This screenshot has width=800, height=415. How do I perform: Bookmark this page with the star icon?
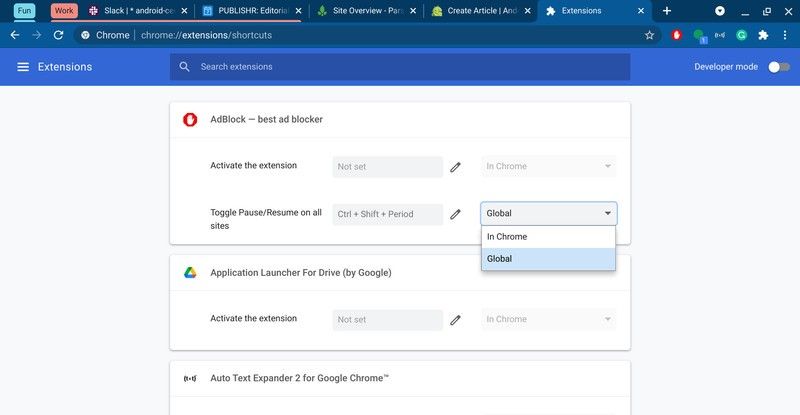[x=649, y=35]
